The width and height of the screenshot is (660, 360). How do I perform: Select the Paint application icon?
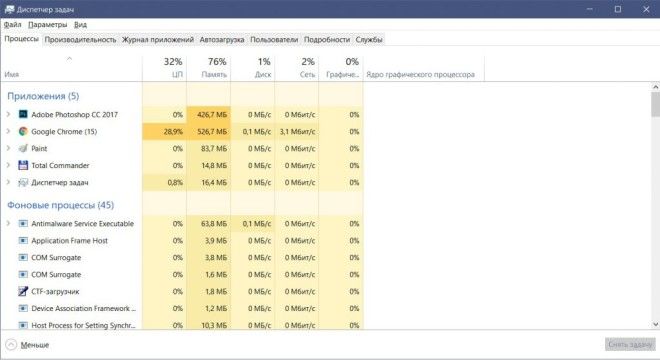[23, 148]
